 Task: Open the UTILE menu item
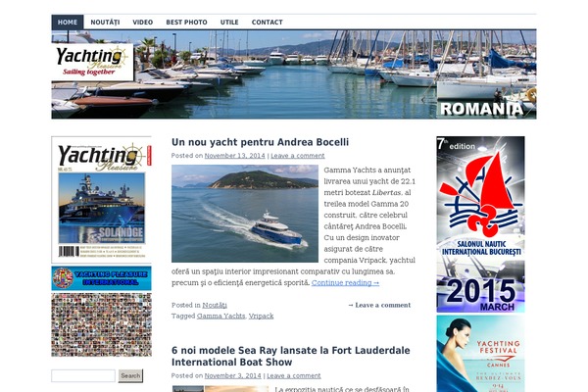click(229, 23)
